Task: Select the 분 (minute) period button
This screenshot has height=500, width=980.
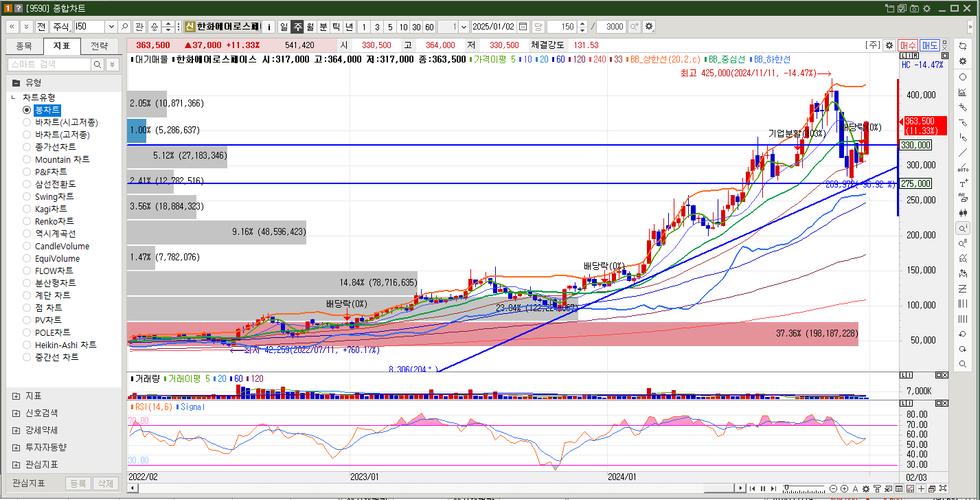Action: point(323,27)
